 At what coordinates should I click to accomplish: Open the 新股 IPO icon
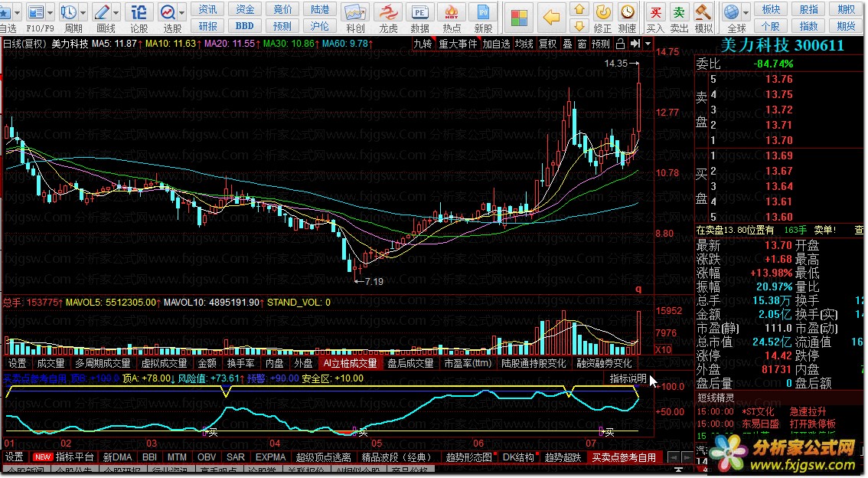click(x=483, y=11)
